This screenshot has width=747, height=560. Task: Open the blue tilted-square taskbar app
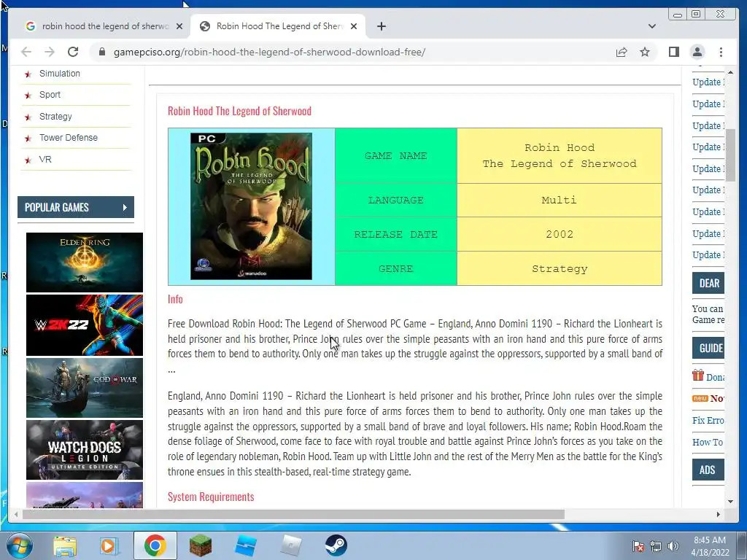246,545
